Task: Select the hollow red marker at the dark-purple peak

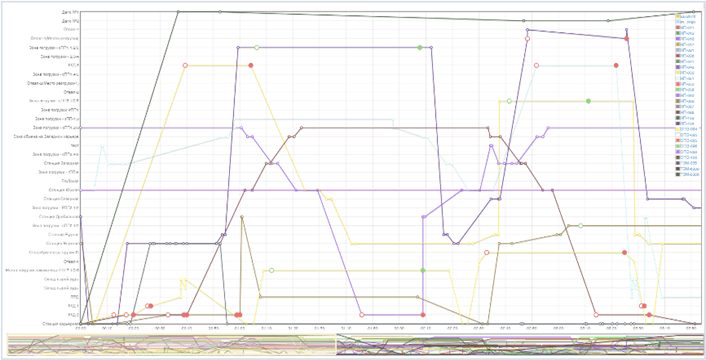Action: (527, 39)
